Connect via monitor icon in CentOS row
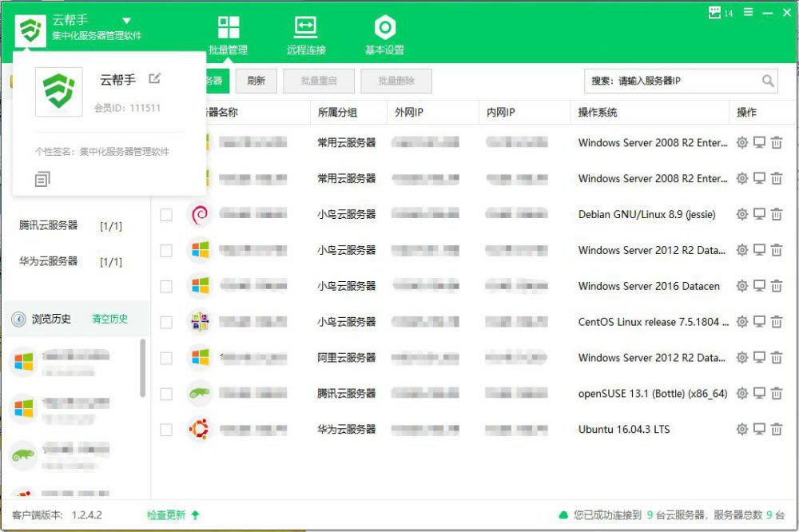This screenshot has width=799, height=532. point(759,322)
